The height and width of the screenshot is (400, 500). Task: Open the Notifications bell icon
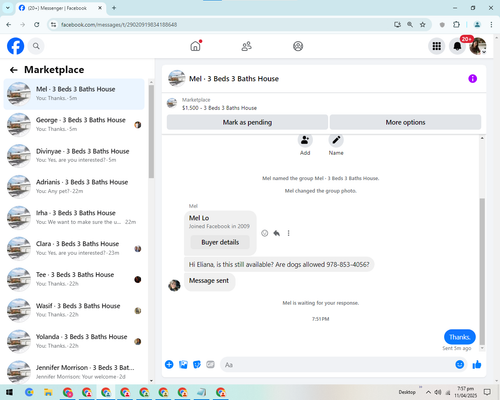point(457,46)
